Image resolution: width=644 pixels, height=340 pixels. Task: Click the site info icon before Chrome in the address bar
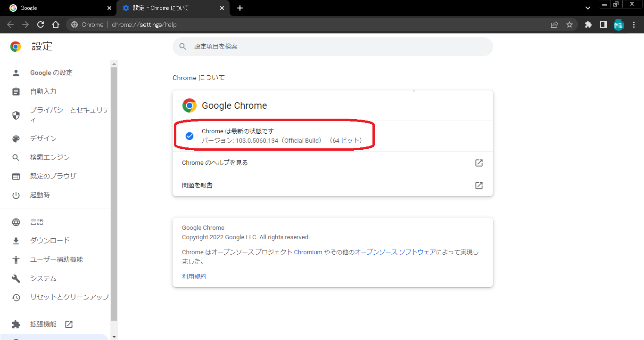click(74, 24)
